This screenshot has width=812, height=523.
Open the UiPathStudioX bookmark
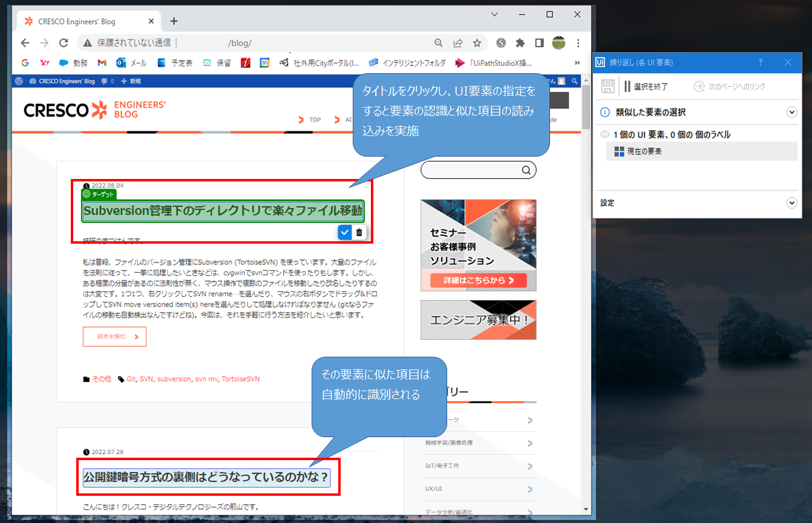coord(494,62)
